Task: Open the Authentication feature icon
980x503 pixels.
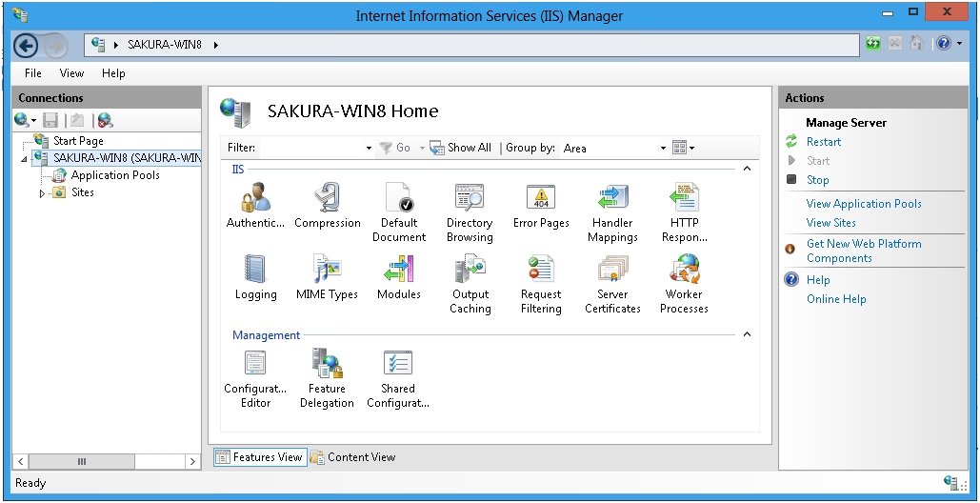Action: click(x=255, y=206)
